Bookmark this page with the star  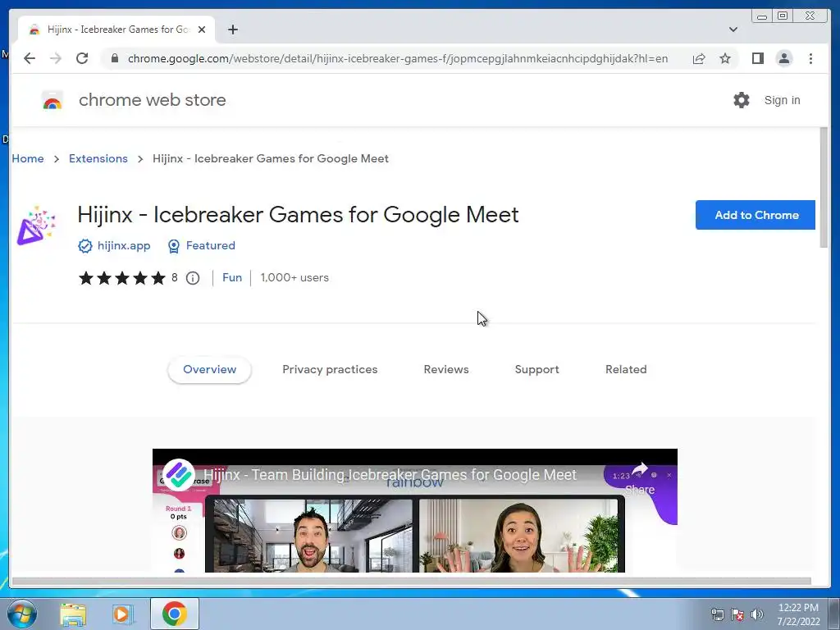725,58
